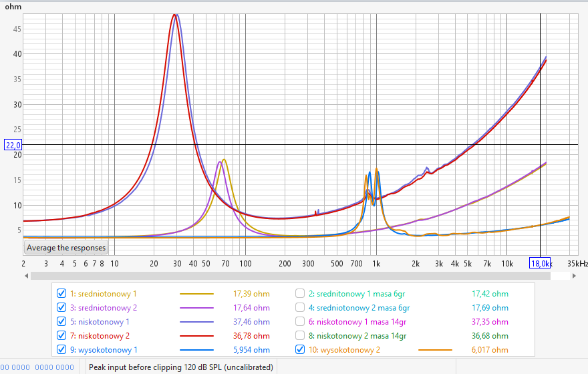Screen dimensions: 588x374
Task: Uncheck the '1: sredniotonowy 1' trace checkbox
Action: coord(61,293)
